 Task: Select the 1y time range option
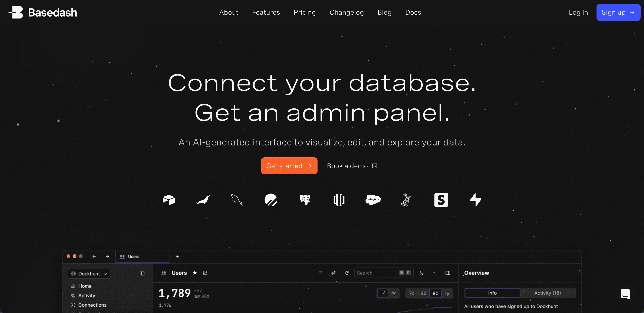[447, 293]
